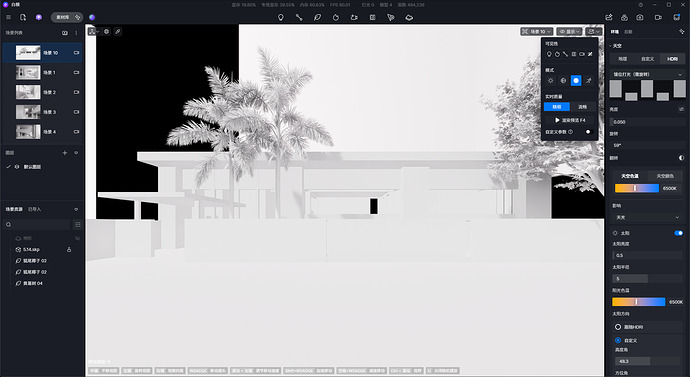Screen dimensions: 690x377
Task: Click the resource search field
Action: click(37, 225)
